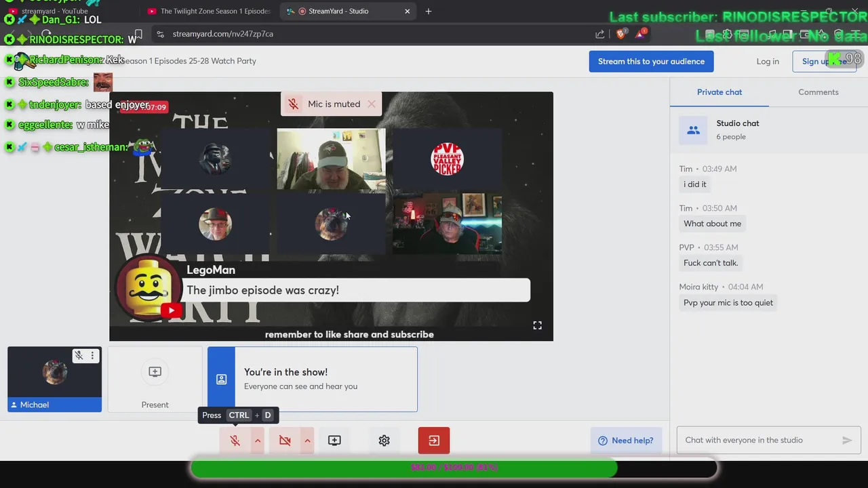Select the Private chat tab
This screenshot has width=868, height=488.
[x=719, y=92]
